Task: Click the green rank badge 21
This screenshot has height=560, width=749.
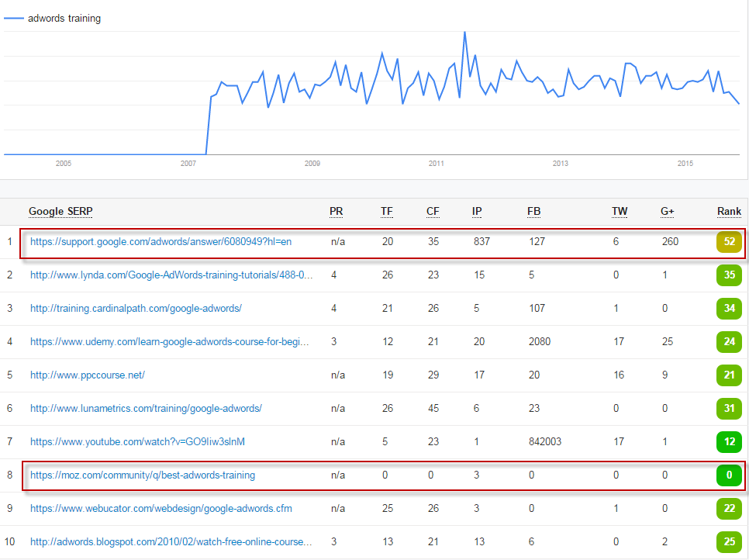Action: [729, 375]
